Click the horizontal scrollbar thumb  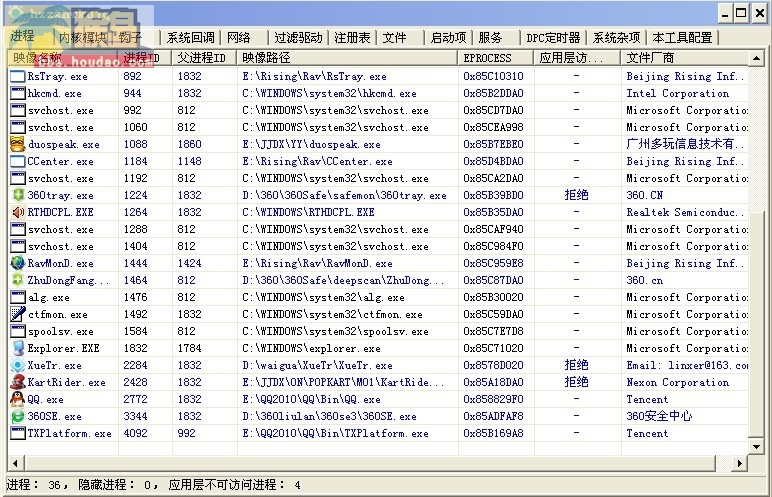(369, 464)
